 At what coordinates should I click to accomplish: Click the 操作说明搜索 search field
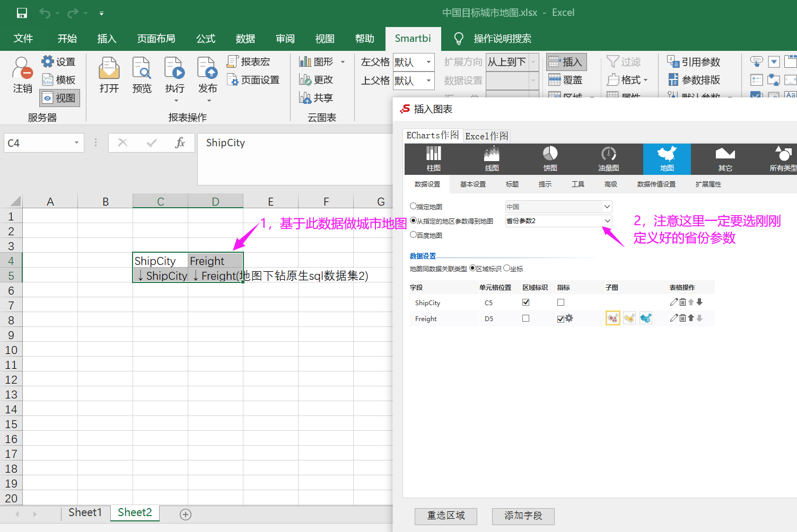coord(502,38)
